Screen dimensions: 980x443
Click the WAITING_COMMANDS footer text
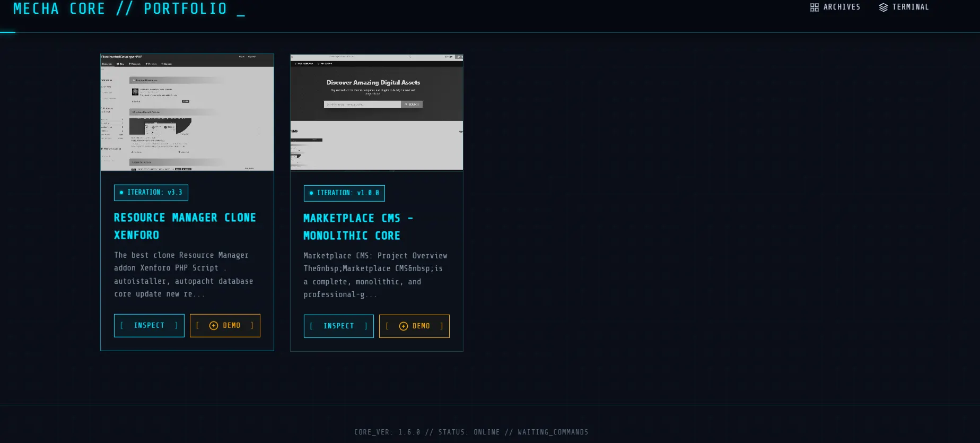pyautogui.click(x=553, y=432)
